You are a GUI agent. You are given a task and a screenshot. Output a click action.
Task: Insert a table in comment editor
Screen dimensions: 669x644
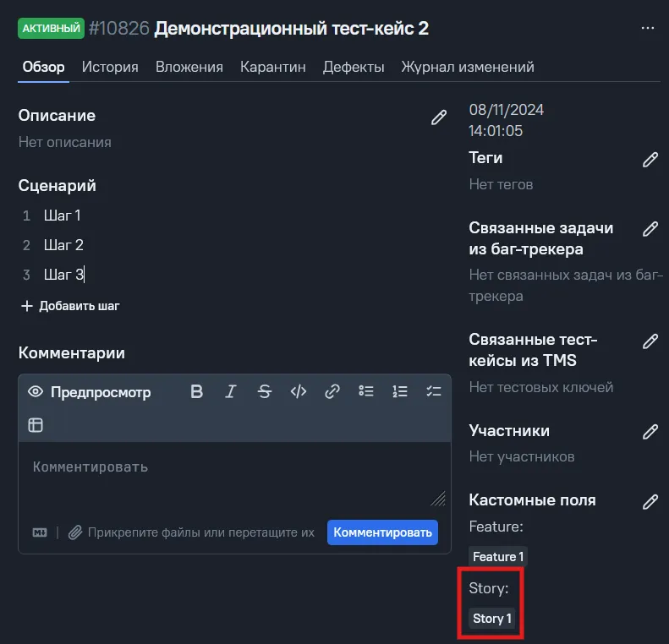tap(36, 425)
